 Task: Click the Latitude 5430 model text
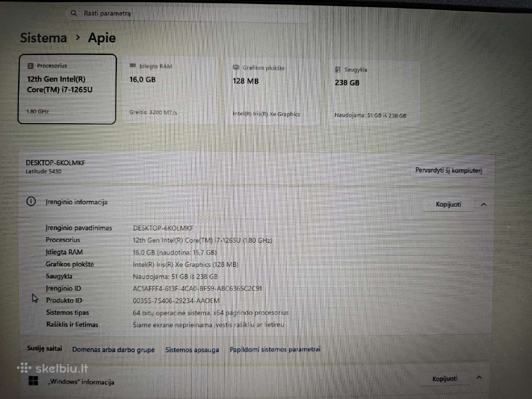tap(43, 171)
